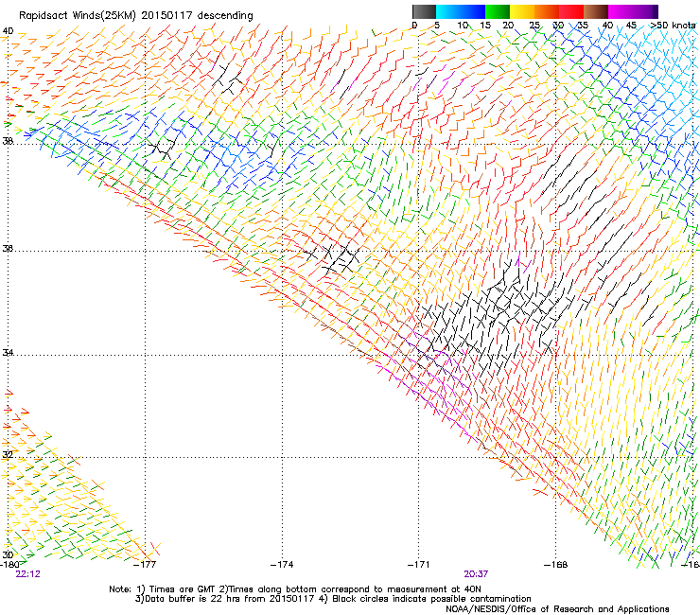Select the orange 25-30 knots legend color
700x615 pixels.
coord(547,11)
